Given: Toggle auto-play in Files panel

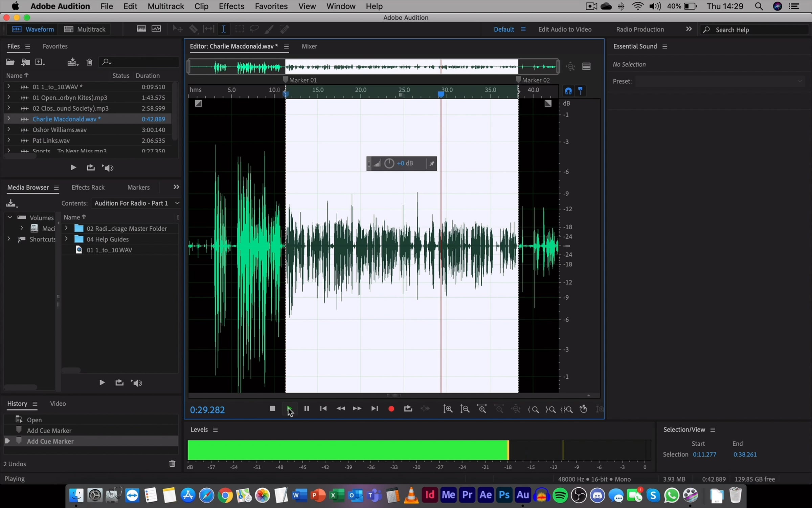Looking at the screenshot, I should click(108, 168).
